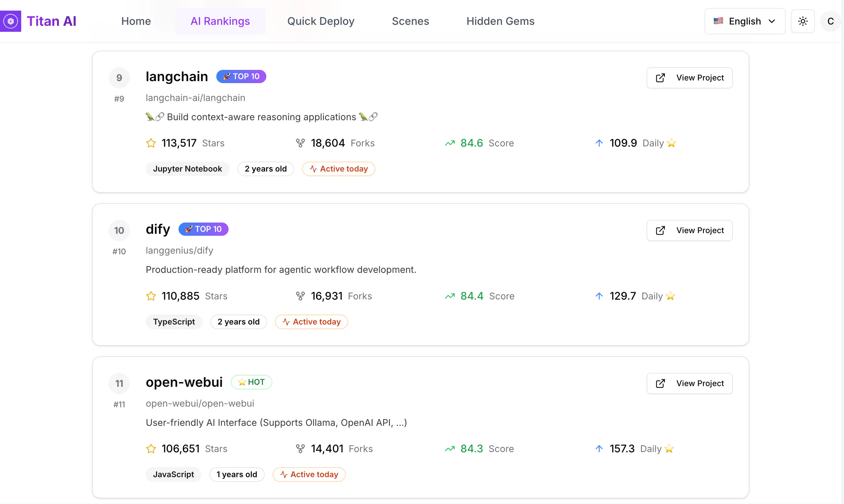Screen dimensions: 844x504
Task: Click the rank 9 circle badge
Action: pos(119,78)
